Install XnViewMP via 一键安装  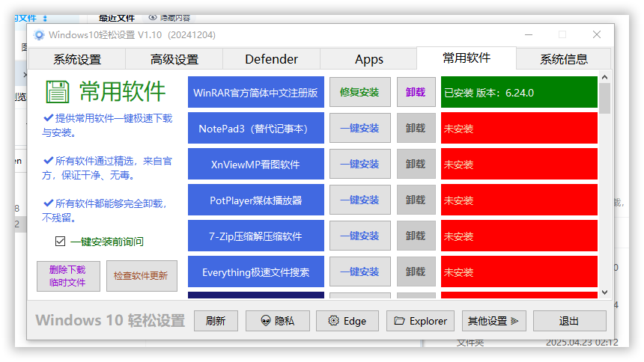[x=359, y=165]
